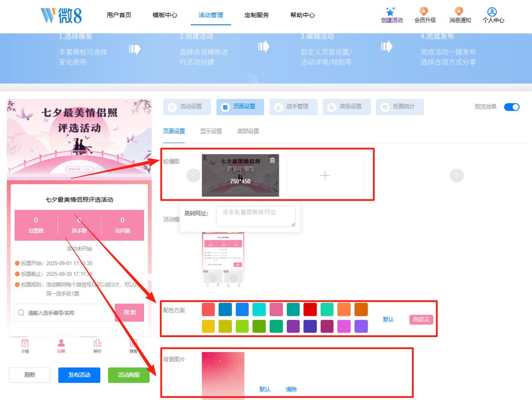Add new carousel image with plus box
This screenshot has width=532, height=400.
pos(325,175)
